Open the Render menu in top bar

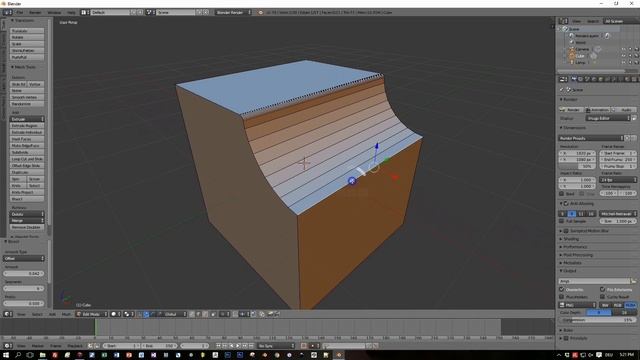pyautogui.click(x=35, y=12)
